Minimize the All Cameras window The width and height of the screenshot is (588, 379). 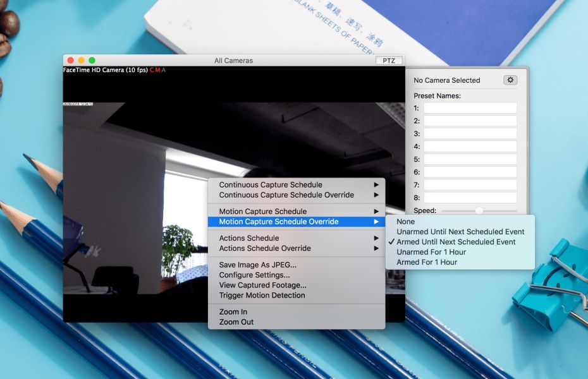pyautogui.click(x=81, y=60)
